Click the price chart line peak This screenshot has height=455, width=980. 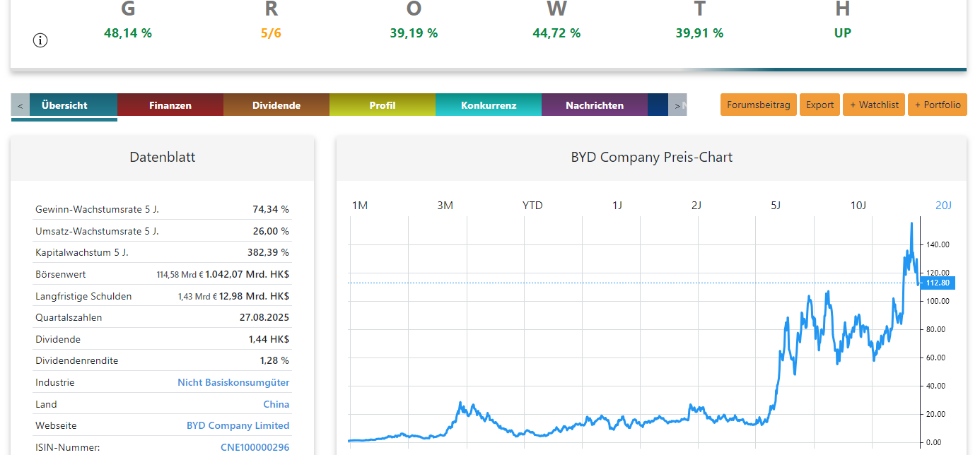click(911, 224)
